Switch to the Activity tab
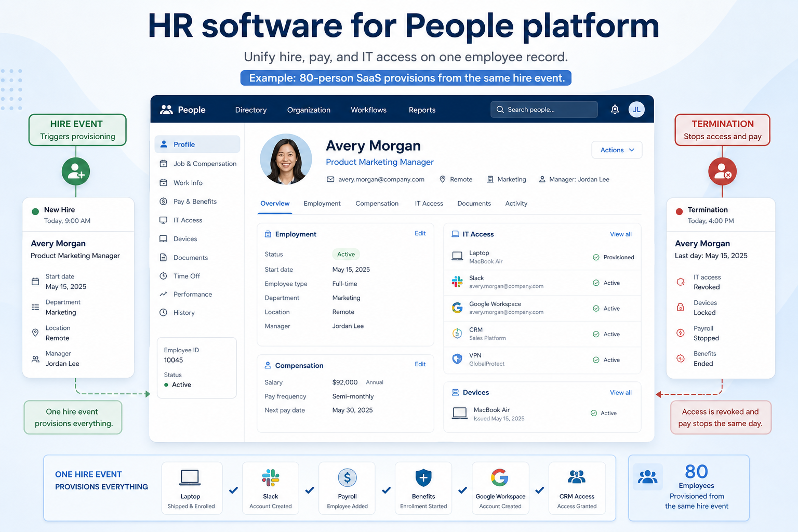Screen dimensions: 798x532 [516, 204]
